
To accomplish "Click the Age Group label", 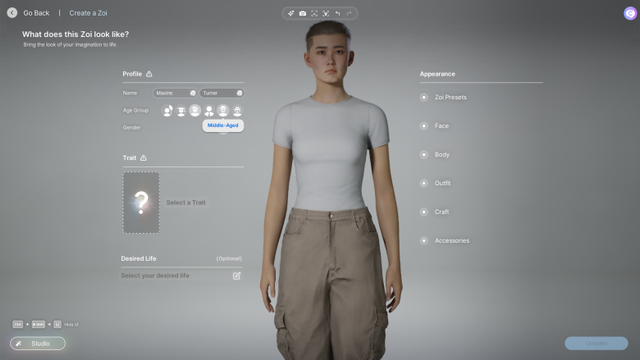I will click(x=136, y=110).
